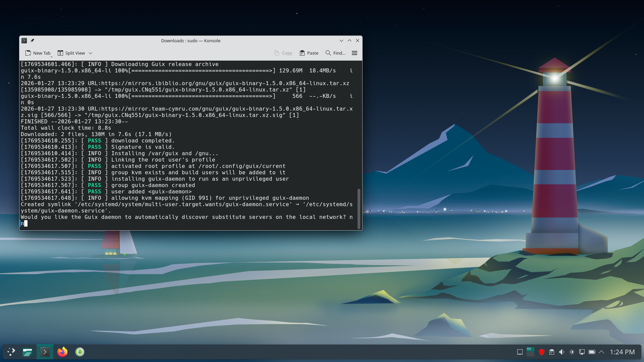Click the Konsole terminal window icon
The height and width of the screenshot is (362, 644).
(24, 41)
